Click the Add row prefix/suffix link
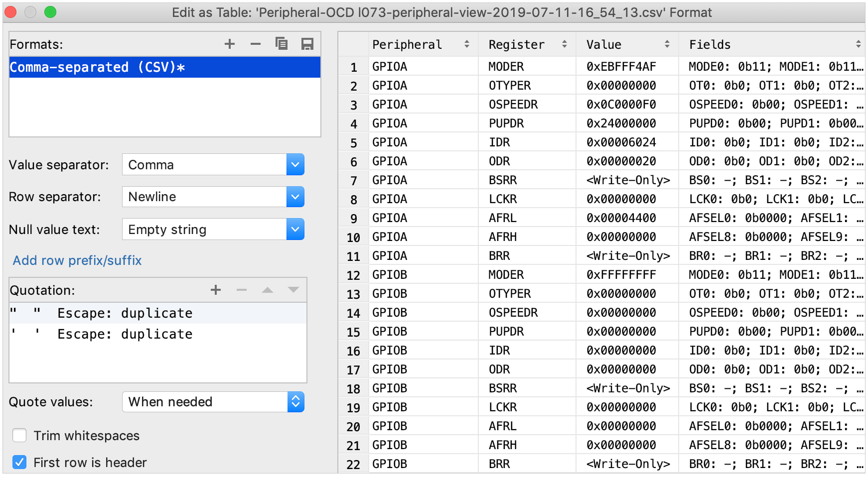Image resolution: width=868 pixels, height=477 pixels. [x=77, y=260]
